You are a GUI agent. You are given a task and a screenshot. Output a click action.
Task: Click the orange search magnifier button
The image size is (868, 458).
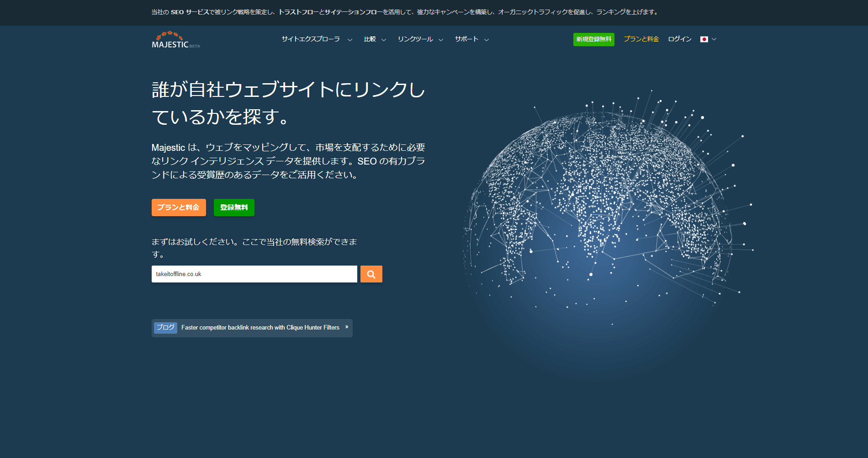(371, 274)
